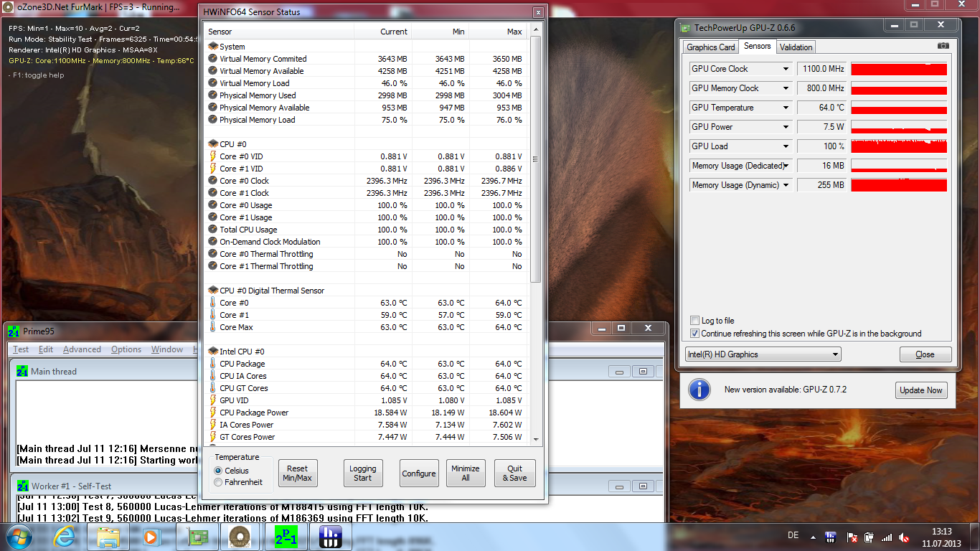Click the lightning icon beside Core #0 VID
980x551 pixels.
pyautogui.click(x=213, y=156)
